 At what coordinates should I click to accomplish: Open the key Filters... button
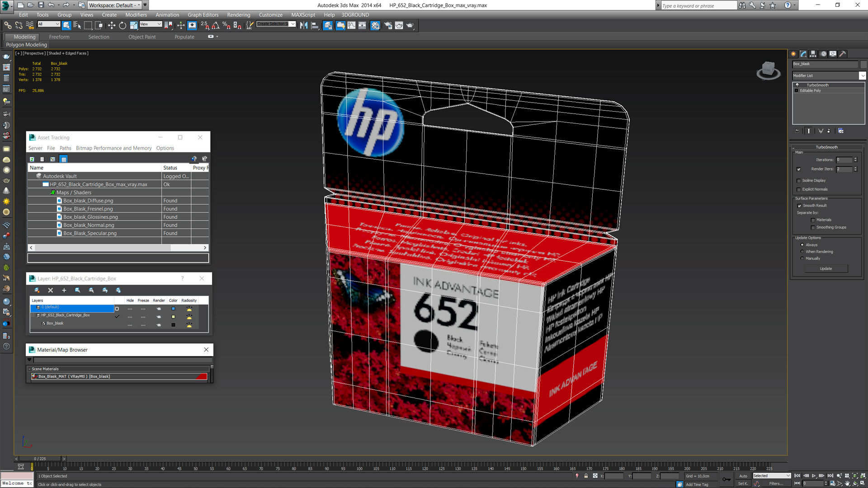click(776, 483)
